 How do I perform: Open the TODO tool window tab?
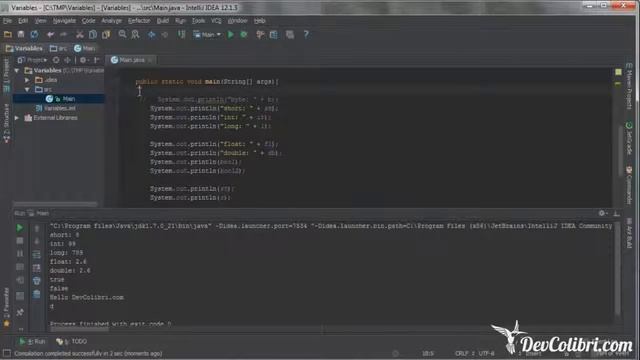(71, 341)
